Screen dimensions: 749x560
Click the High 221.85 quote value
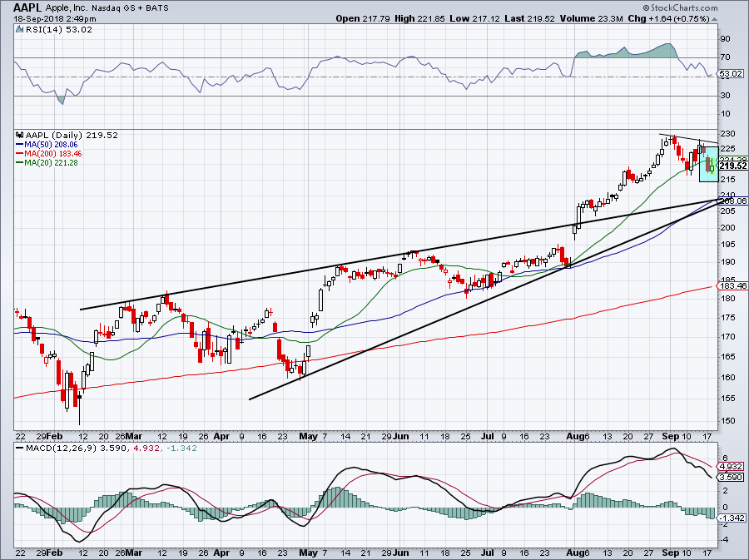click(420, 18)
